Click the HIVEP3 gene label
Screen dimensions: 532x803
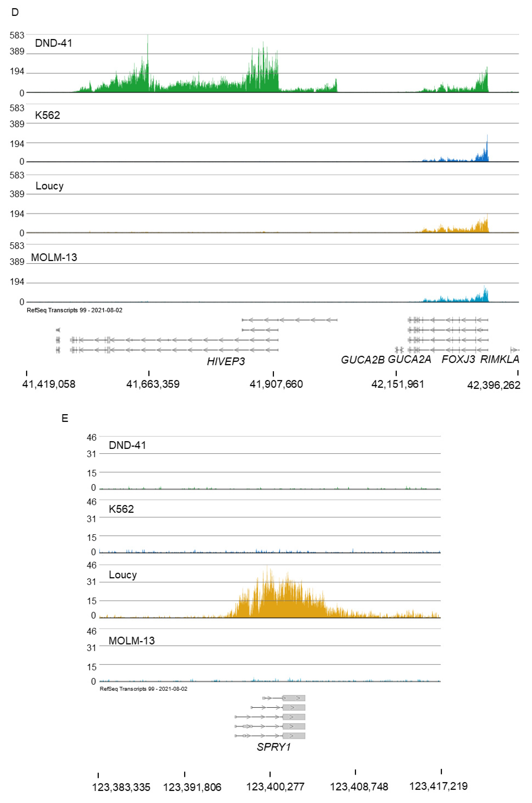click(x=226, y=361)
